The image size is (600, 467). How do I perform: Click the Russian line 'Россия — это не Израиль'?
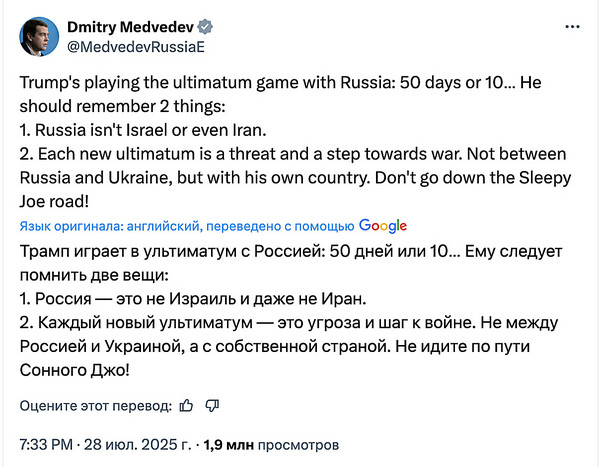(x=136, y=299)
